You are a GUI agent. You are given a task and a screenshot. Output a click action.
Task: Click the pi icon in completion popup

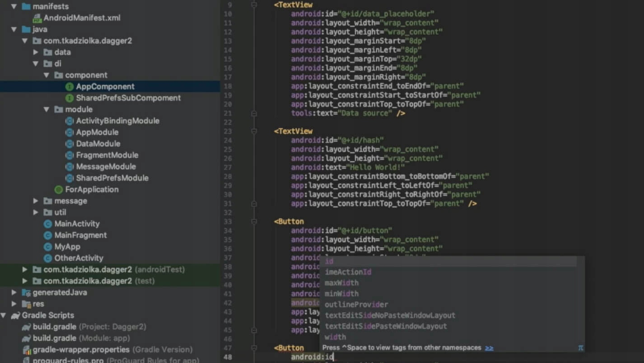point(581,348)
